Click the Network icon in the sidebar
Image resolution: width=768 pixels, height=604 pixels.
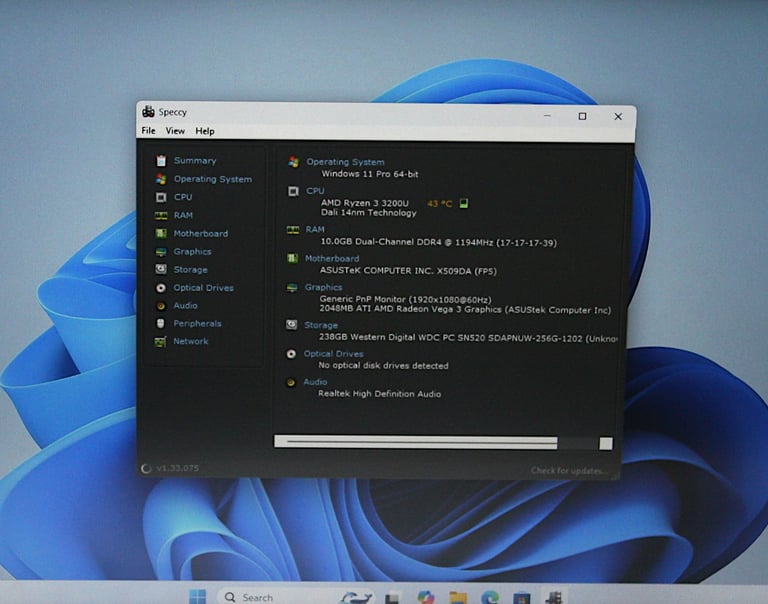[x=160, y=341]
